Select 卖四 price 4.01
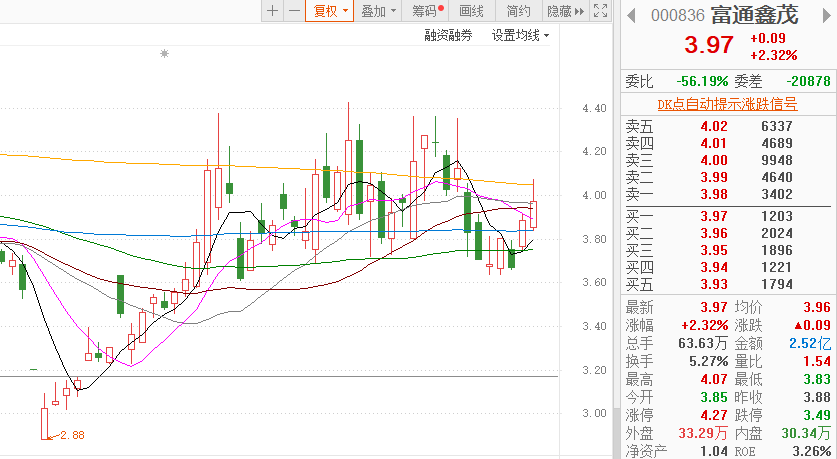The width and height of the screenshot is (837, 459). pyautogui.click(x=714, y=144)
